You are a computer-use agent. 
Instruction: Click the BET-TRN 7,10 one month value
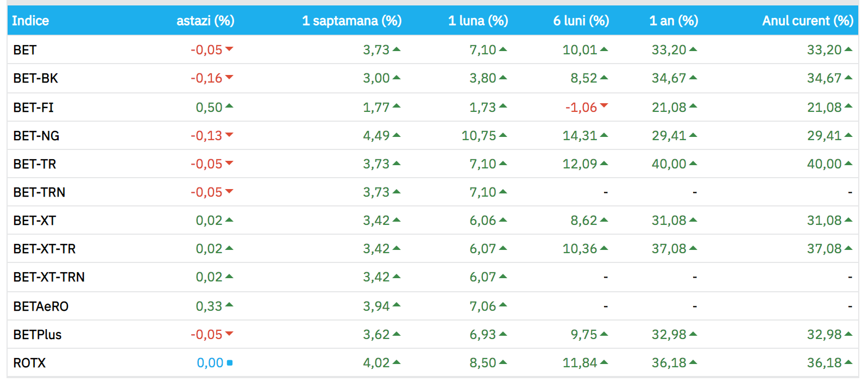click(x=483, y=192)
